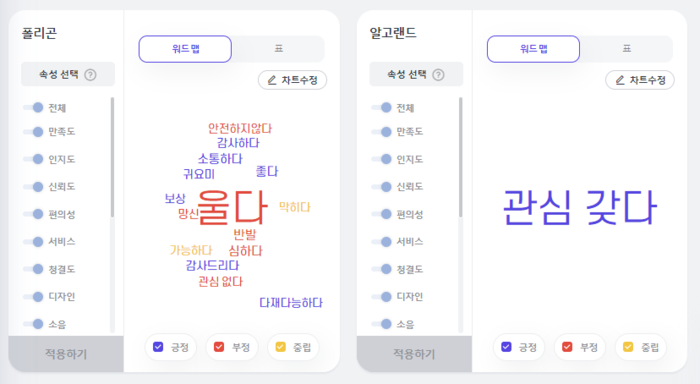Toggle 전체 switch in 폴리곤 panel

[33, 108]
